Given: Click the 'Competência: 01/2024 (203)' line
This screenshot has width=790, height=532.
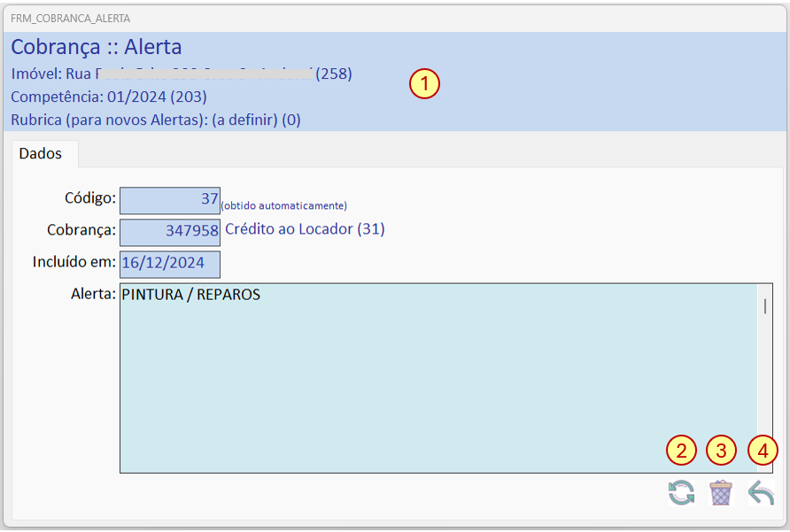Looking at the screenshot, I should (x=109, y=96).
